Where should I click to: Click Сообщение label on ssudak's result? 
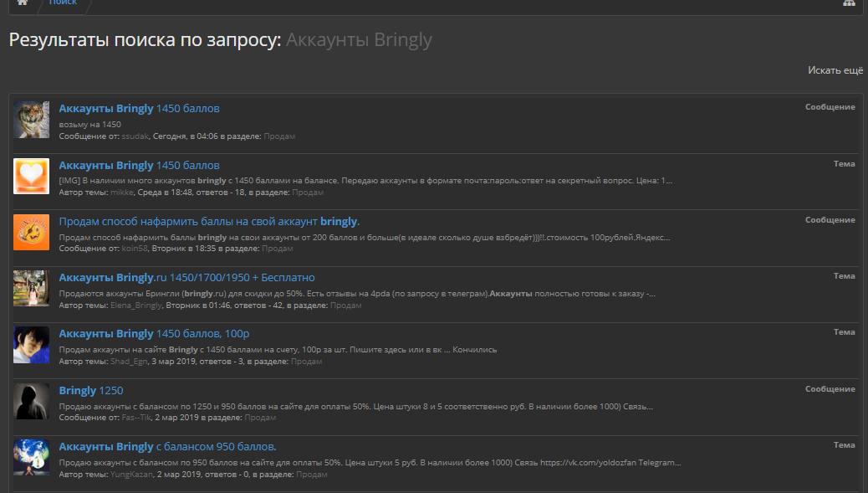click(x=830, y=107)
